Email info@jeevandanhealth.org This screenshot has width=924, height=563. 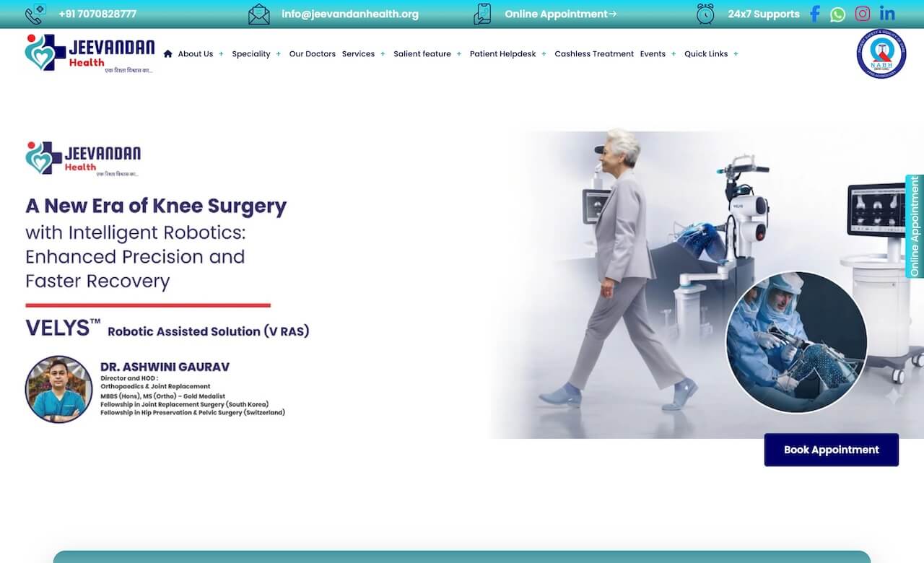click(350, 14)
